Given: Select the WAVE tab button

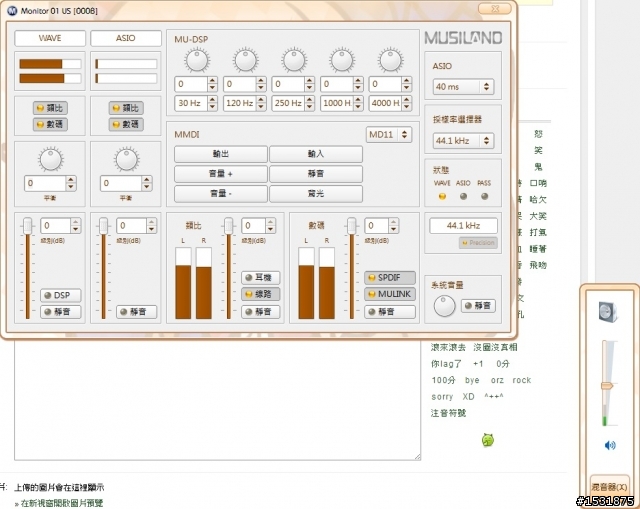Looking at the screenshot, I should point(50,38).
